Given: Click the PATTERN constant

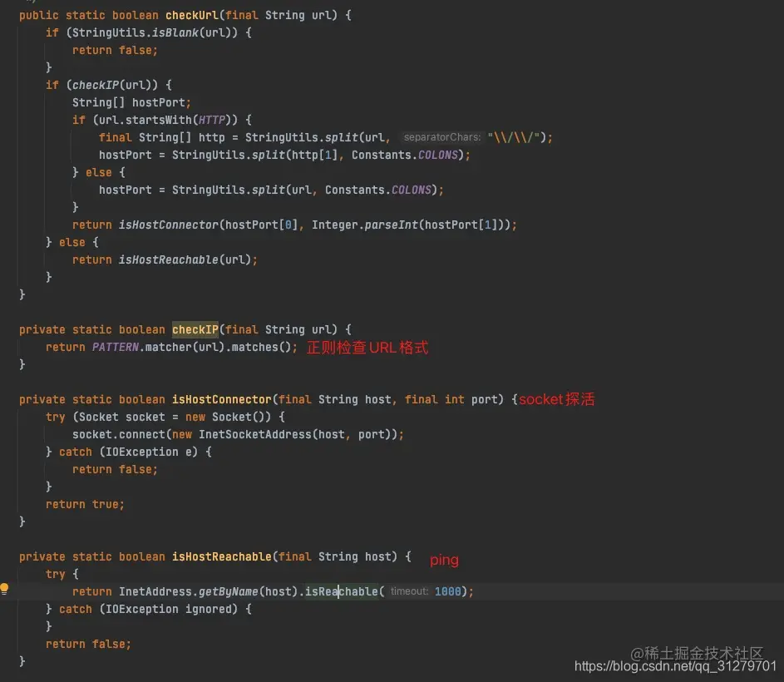Looking at the screenshot, I should click(116, 348).
